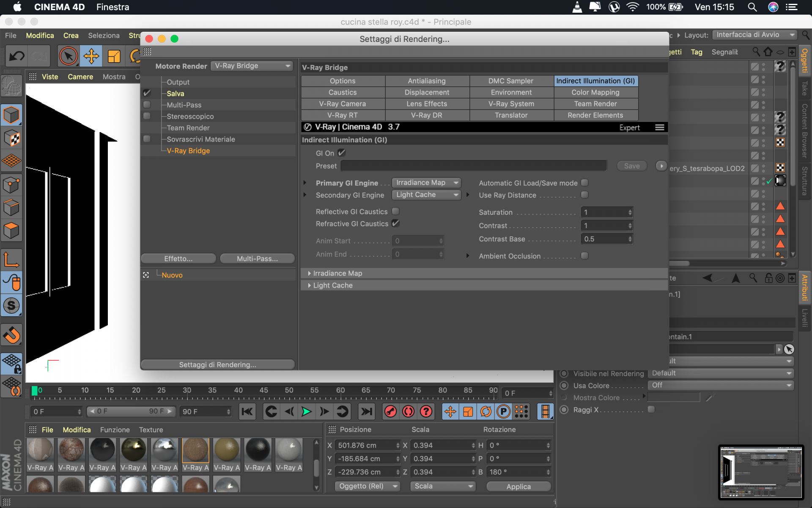Open the Layout Interfaccia di Avvio dropdown
This screenshot has width=812, height=508.
754,35
